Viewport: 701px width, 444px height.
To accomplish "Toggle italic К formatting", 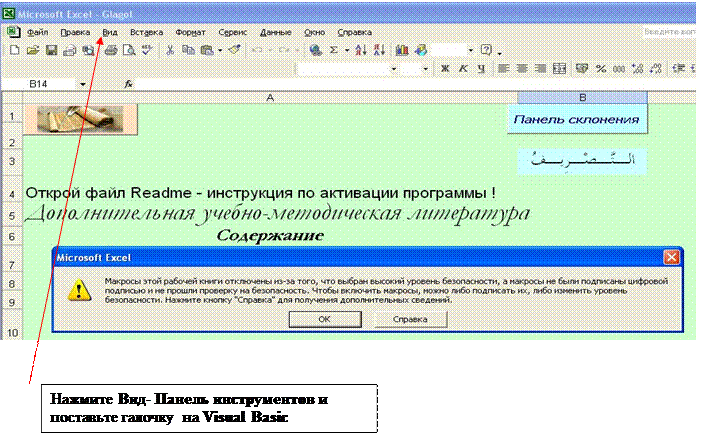I will (463, 68).
